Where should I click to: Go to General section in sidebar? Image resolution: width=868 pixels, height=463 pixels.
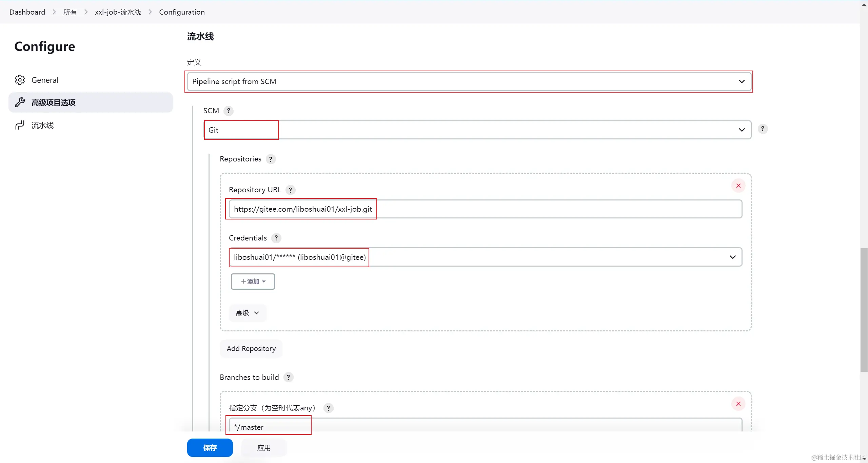(45, 80)
